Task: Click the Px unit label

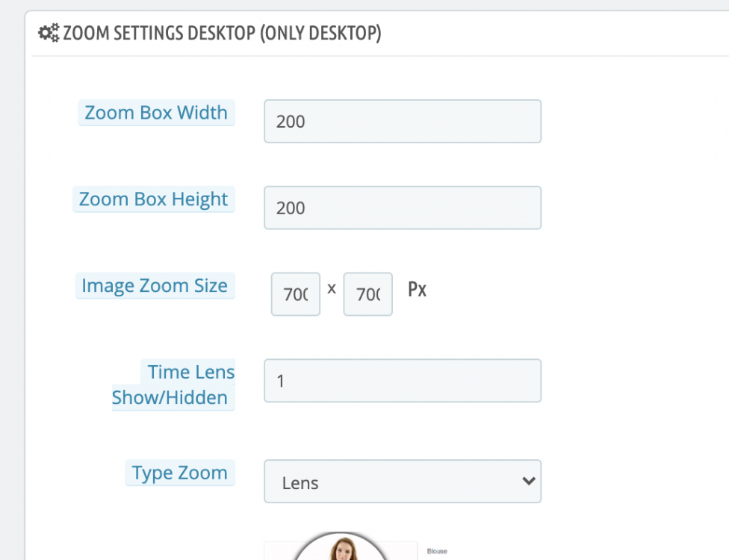Action: click(x=418, y=290)
